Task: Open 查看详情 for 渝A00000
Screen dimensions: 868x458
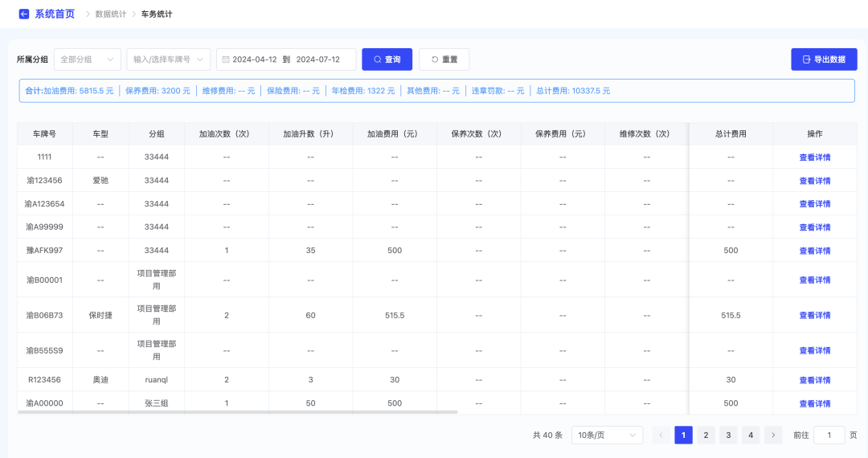Action: coord(815,403)
